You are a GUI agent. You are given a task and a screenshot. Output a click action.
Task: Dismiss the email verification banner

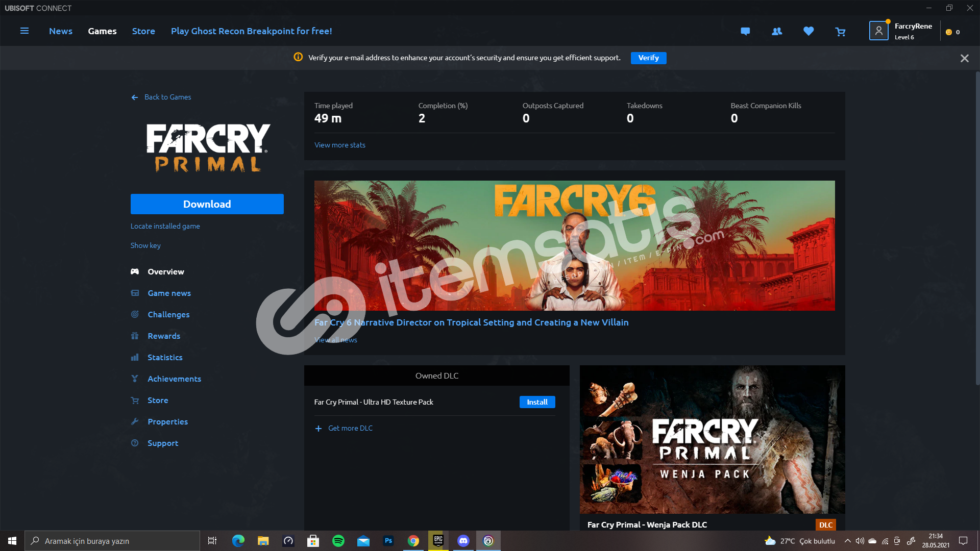964,58
